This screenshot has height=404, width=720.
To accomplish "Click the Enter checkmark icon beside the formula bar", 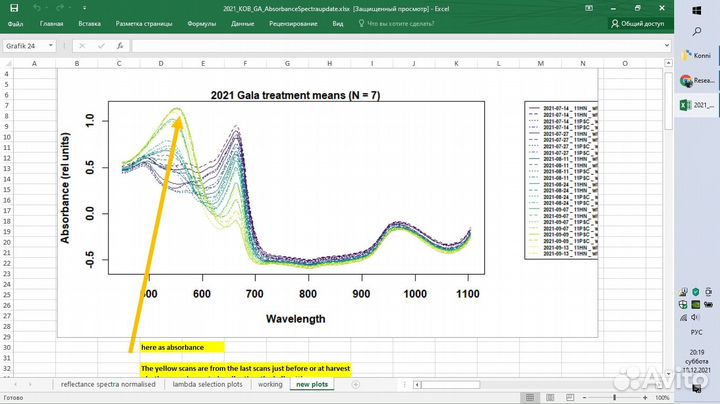I will pos(101,46).
